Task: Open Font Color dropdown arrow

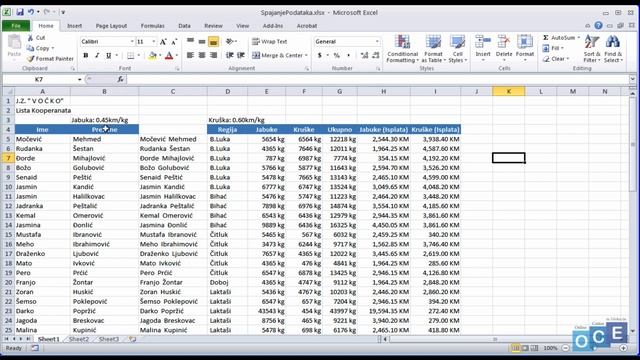Action: (176, 55)
